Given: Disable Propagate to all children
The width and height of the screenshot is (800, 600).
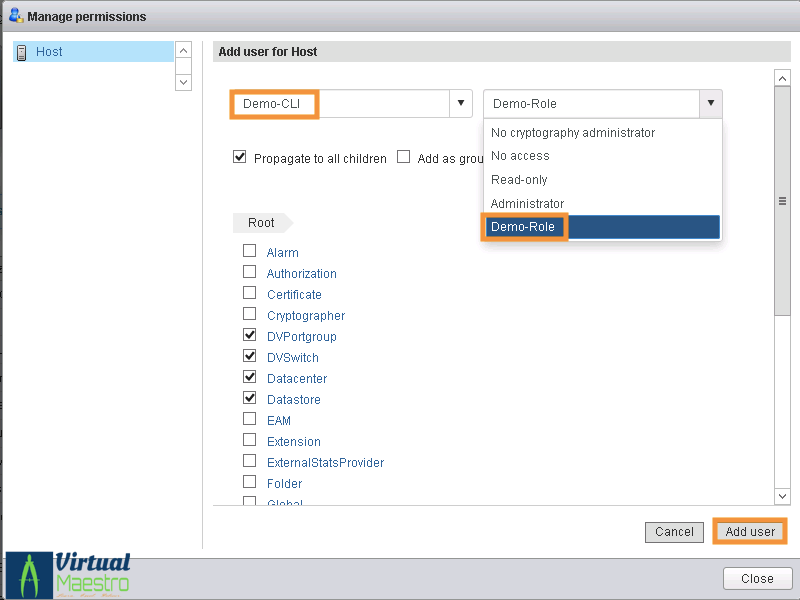Looking at the screenshot, I should (x=240, y=157).
